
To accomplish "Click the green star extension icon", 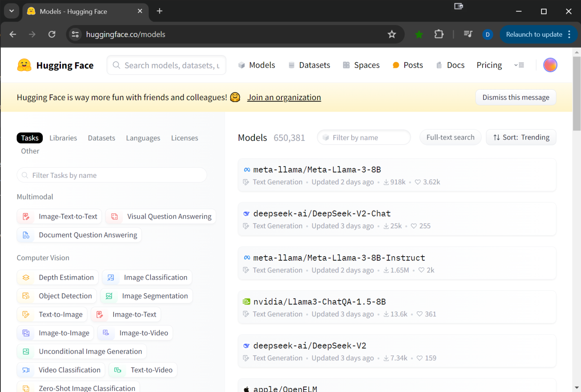I will (x=419, y=34).
